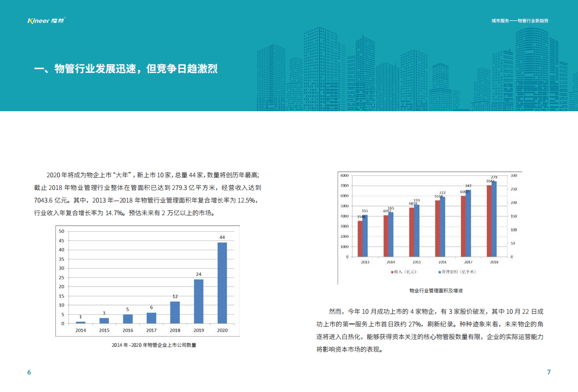Click the red legend color square

pyautogui.click(x=392, y=272)
